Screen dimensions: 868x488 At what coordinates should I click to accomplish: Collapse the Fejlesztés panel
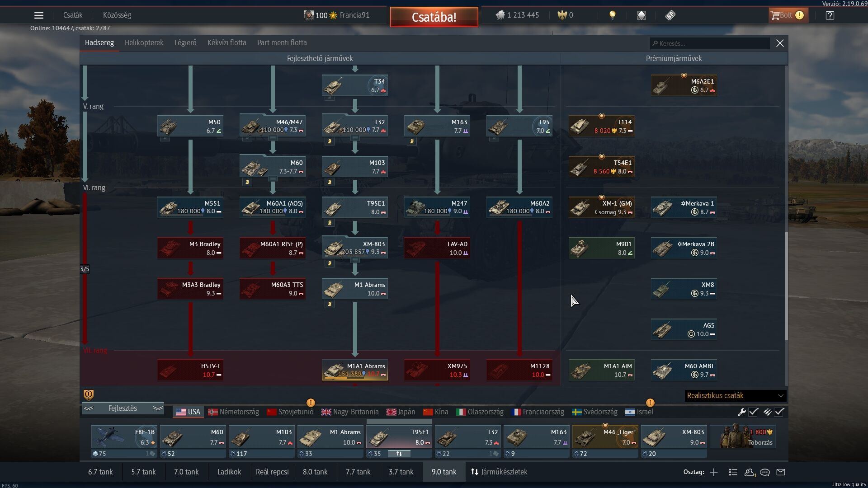click(x=123, y=408)
